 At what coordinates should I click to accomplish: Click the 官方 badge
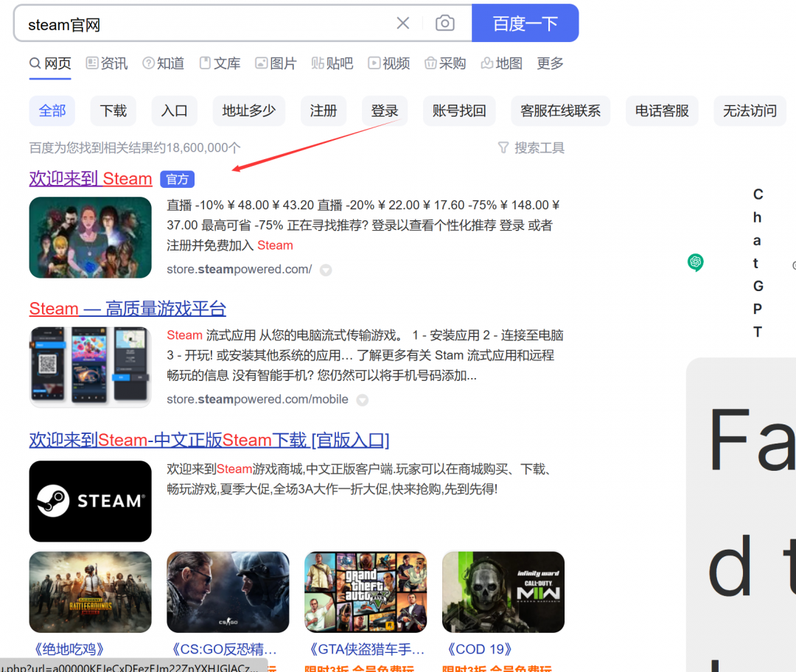coord(177,179)
